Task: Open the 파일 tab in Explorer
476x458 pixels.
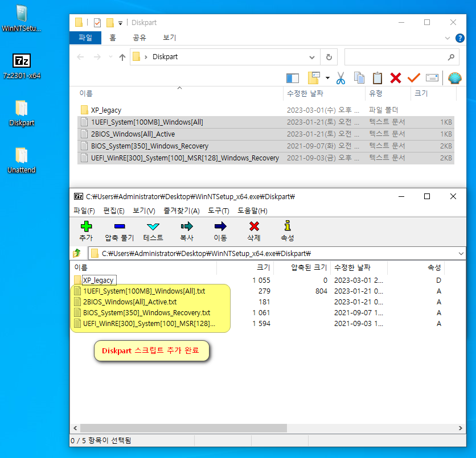Action: point(85,38)
